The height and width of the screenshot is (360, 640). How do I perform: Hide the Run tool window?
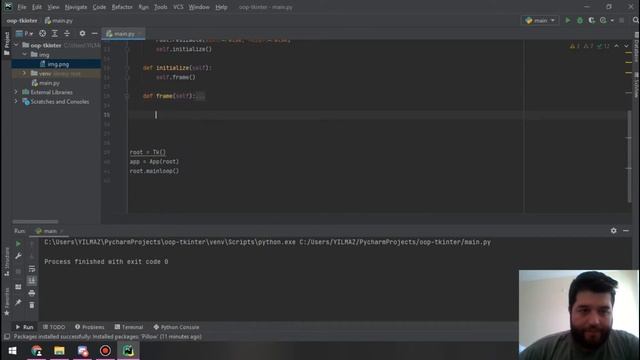coord(626,231)
